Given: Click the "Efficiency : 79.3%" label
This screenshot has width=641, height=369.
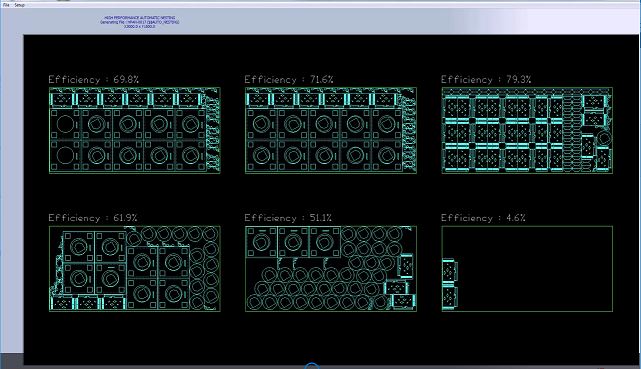Looking at the screenshot, I should click(x=486, y=79).
